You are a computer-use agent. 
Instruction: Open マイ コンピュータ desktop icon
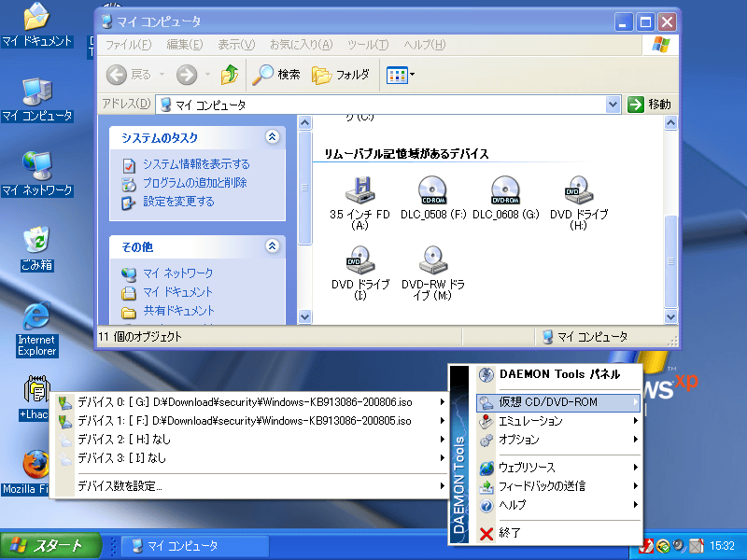point(37,100)
